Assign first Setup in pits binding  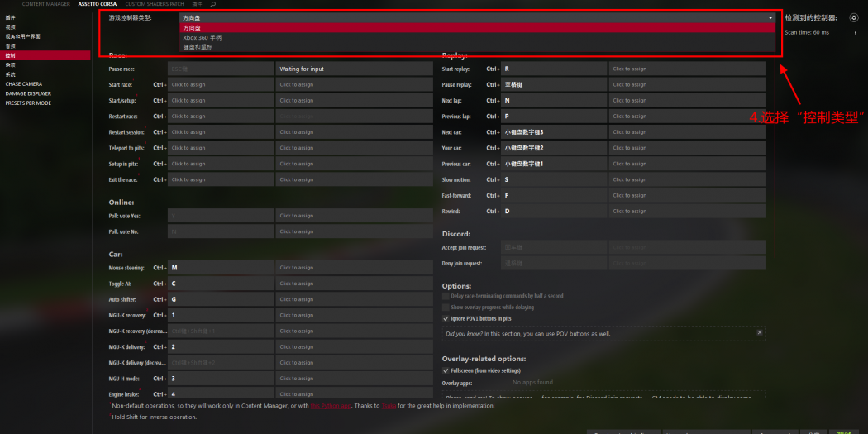tap(221, 164)
